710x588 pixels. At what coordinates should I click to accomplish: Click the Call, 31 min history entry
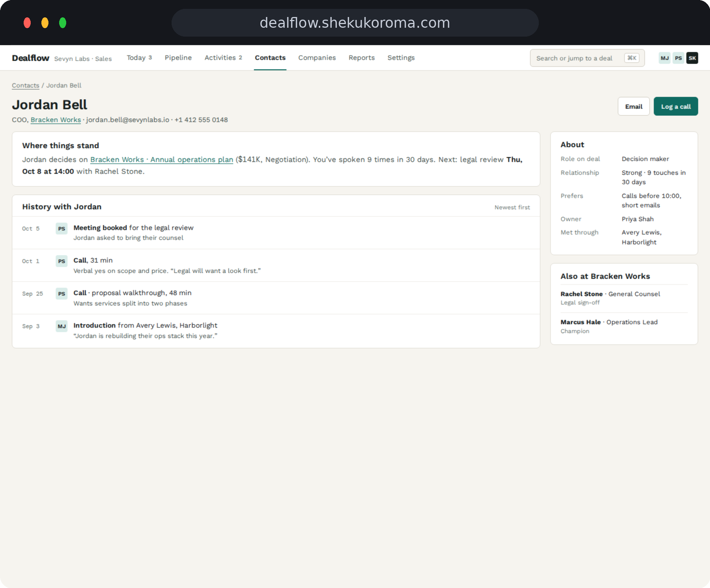tap(276, 265)
